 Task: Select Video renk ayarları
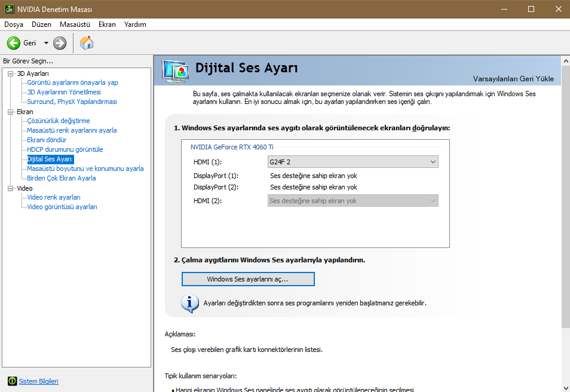tap(54, 197)
